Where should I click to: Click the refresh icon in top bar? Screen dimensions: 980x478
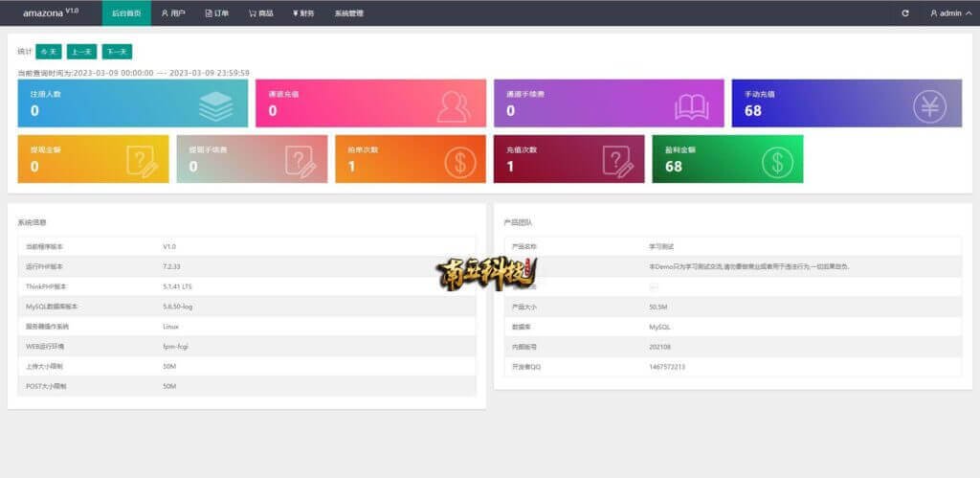coord(905,13)
